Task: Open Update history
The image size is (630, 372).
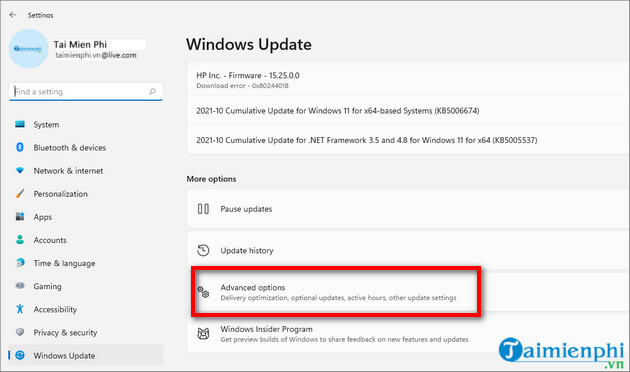Action: pos(408,250)
